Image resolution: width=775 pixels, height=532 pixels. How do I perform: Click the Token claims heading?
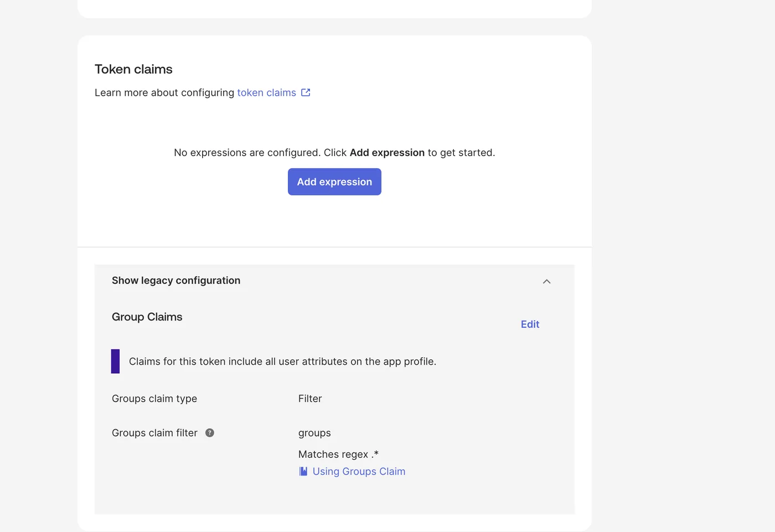point(133,69)
